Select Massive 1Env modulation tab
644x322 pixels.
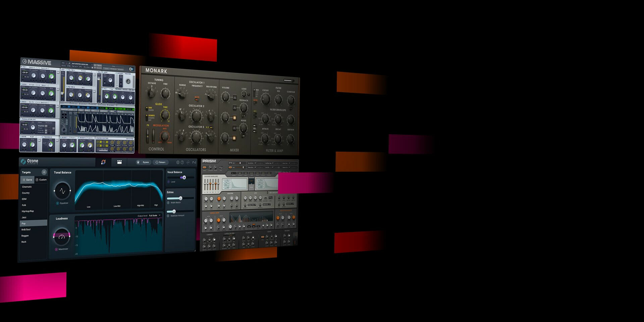tap(65, 107)
